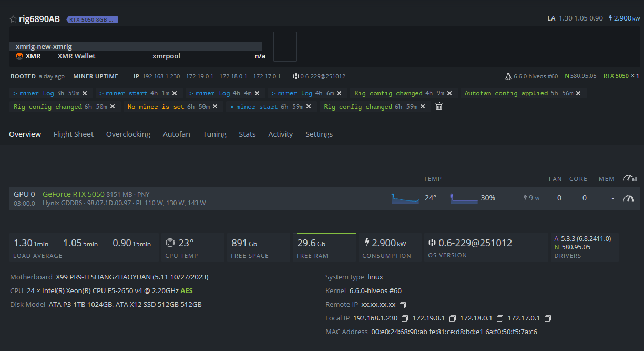Switch to the Overclocking tab
Image resolution: width=644 pixels, height=351 pixels.
128,134
